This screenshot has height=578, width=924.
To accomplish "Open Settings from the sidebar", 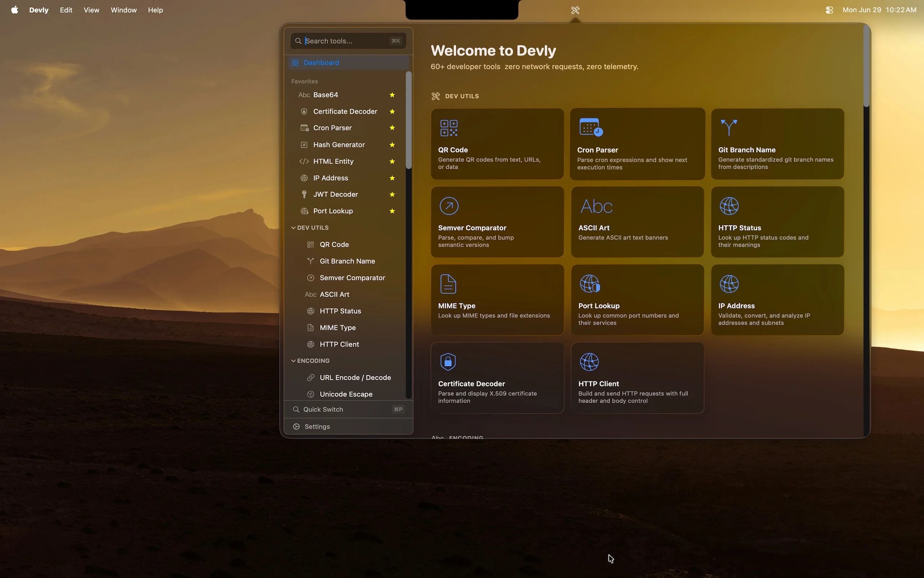I will [348, 427].
